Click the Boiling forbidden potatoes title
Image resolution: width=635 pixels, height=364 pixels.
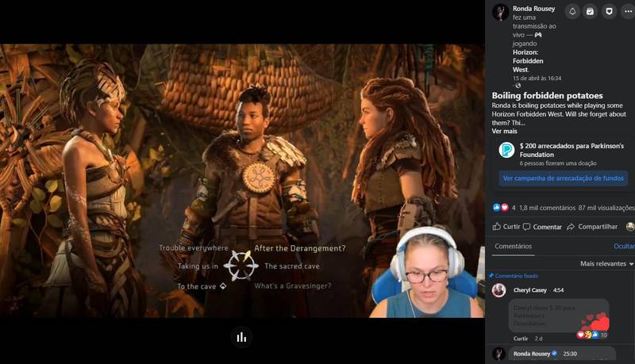point(547,95)
